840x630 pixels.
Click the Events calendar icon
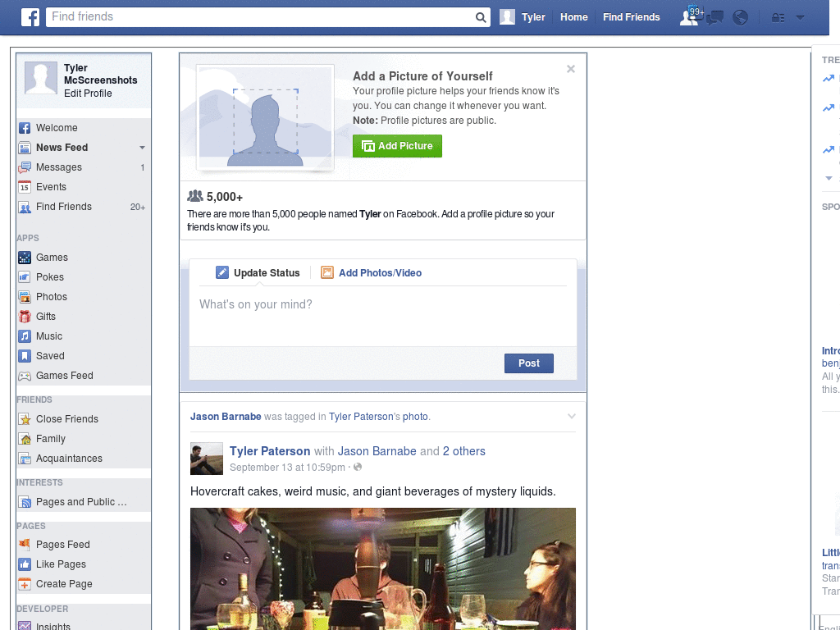tap(25, 187)
